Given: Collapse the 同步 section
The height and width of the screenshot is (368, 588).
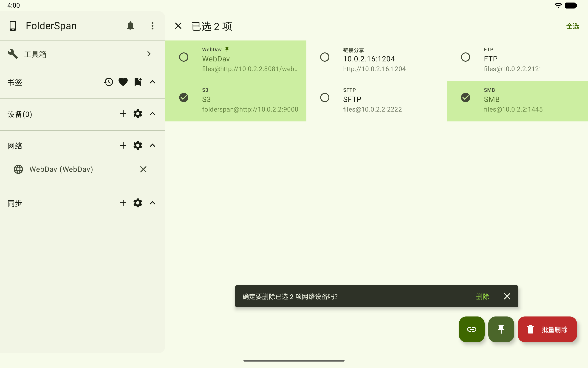Looking at the screenshot, I should coord(152,203).
